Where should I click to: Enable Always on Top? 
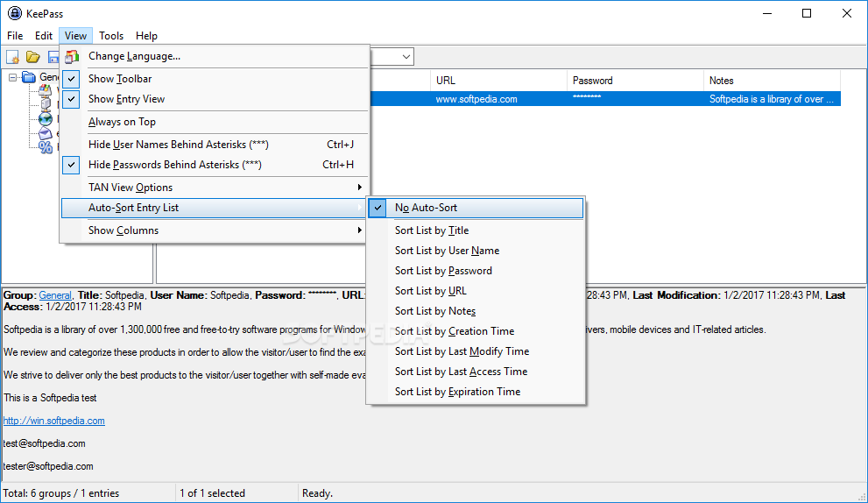point(215,122)
